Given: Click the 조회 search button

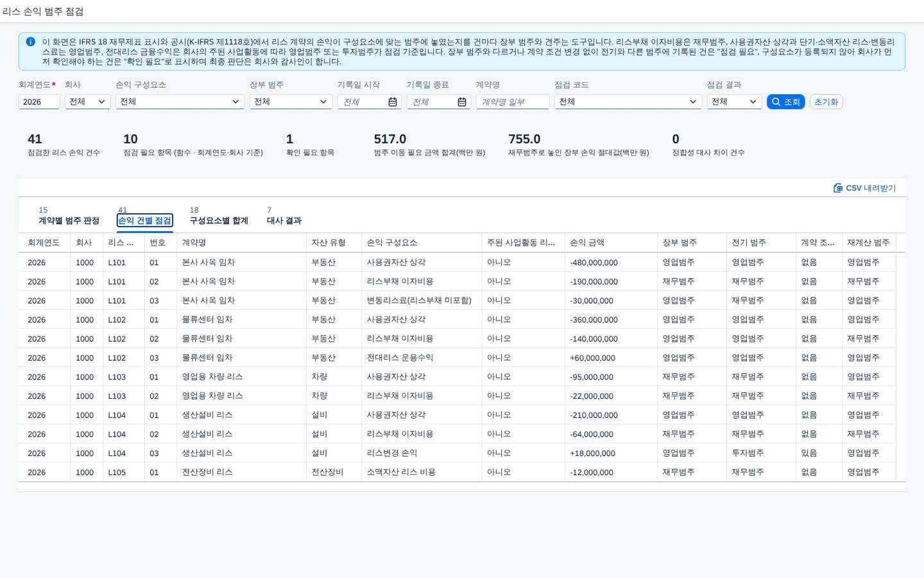Looking at the screenshot, I should [785, 102].
